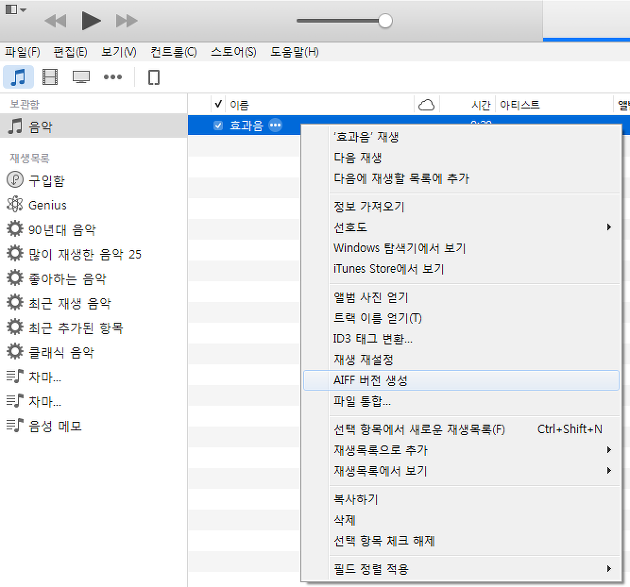Open the 도움말(H) menu
Screen dimensions: 630x587
(x=295, y=52)
